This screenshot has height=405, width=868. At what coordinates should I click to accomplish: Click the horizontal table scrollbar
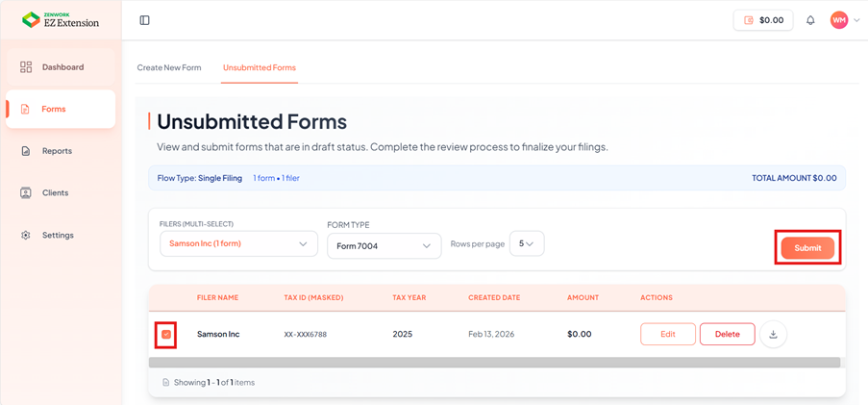(x=494, y=363)
